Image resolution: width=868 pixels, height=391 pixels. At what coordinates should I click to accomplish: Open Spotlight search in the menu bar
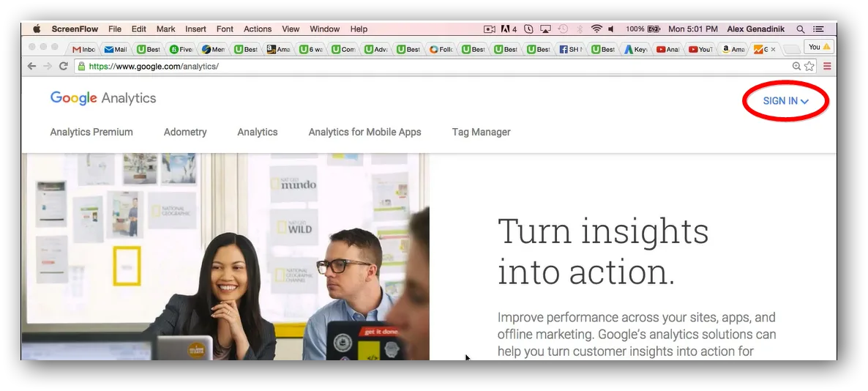(x=801, y=29)
